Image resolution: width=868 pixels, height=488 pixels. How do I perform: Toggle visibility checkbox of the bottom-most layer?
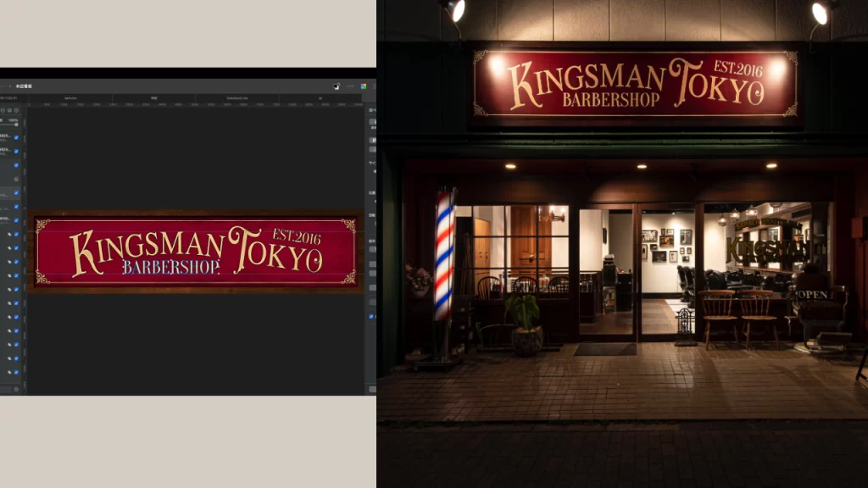(x=16, y=371)
